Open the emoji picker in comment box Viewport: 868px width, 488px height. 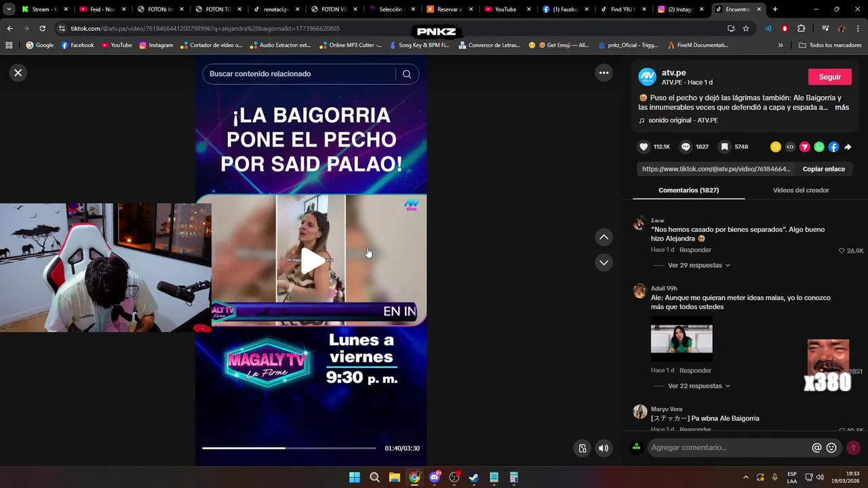pos(831,447)
